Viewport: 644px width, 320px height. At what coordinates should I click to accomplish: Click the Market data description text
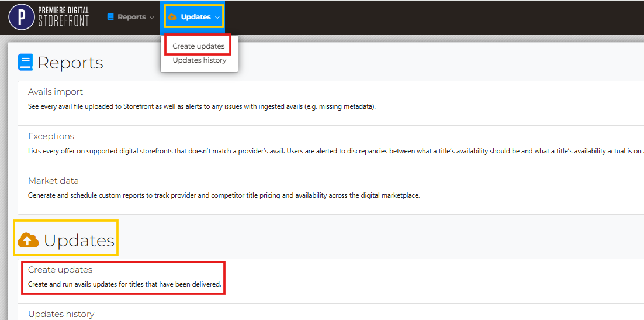pyautogui.click(x=224, y=195)
